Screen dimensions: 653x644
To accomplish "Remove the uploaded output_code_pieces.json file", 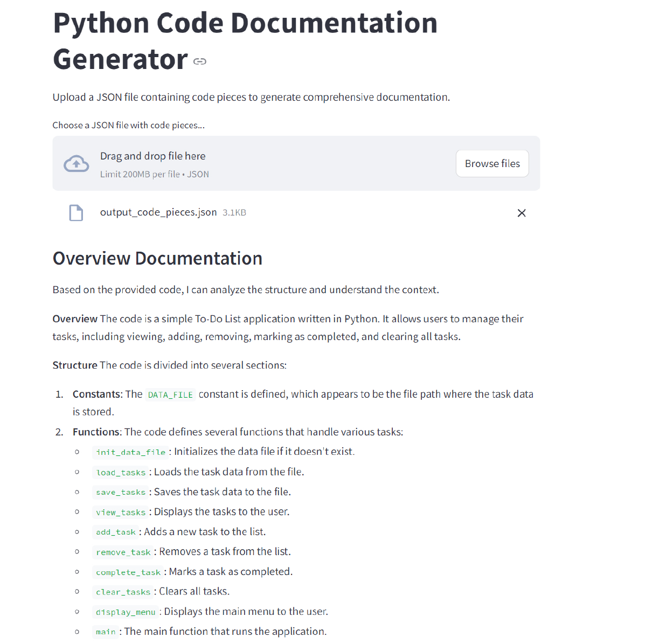I will pyautogui.click(x=522, y=213).
